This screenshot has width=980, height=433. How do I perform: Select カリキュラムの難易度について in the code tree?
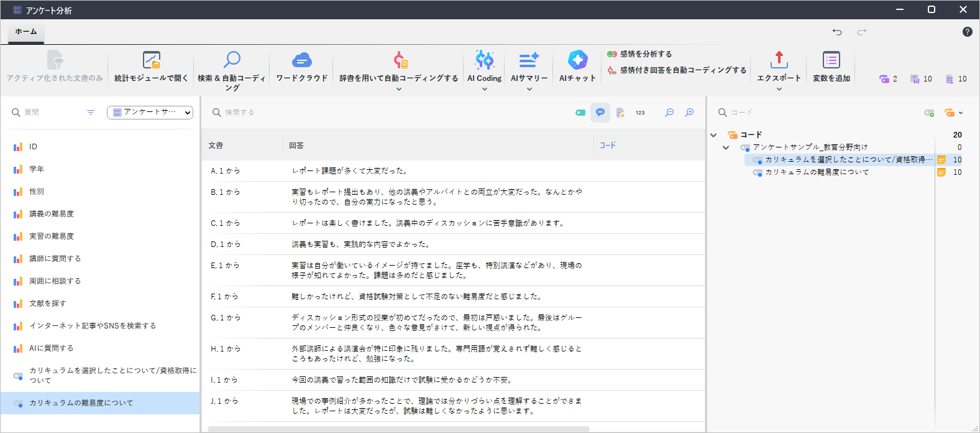(x=817, y=172)
